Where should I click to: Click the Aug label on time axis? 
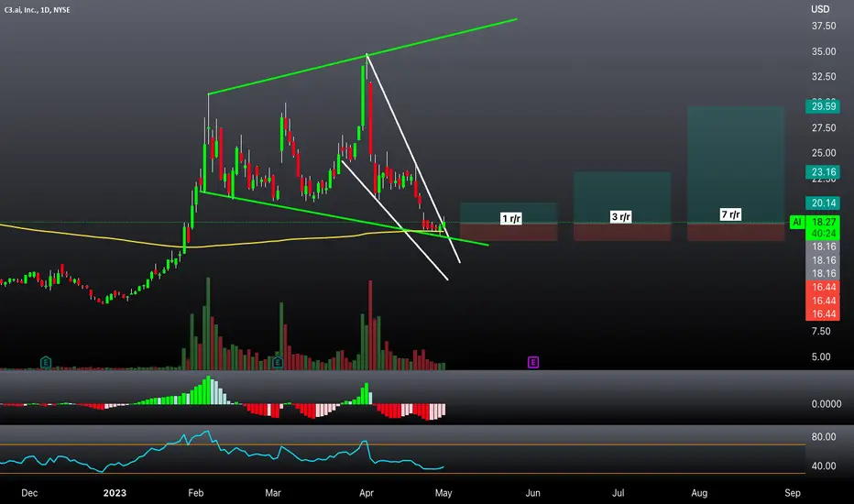pyautogui.click(x=699, y=493)
